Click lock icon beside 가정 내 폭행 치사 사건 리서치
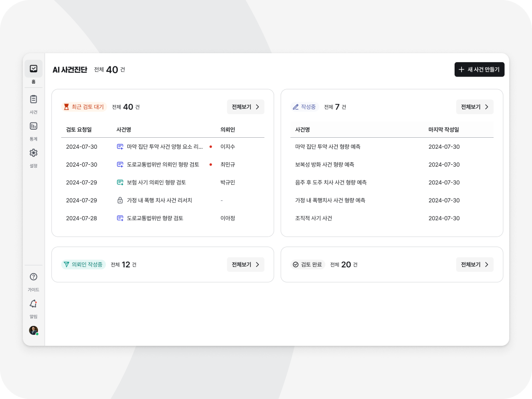The image size is (532, 399). [x=120, y=200]
